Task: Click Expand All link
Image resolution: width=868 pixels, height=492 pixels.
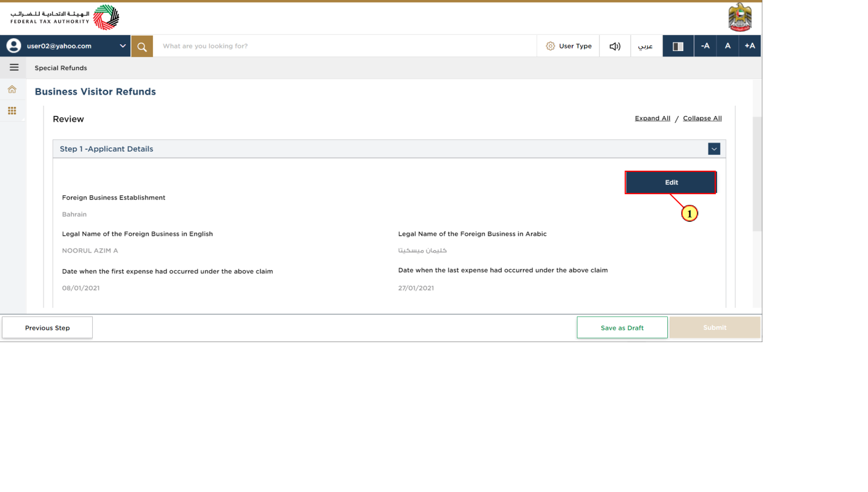Action: [x=653, y=118]
